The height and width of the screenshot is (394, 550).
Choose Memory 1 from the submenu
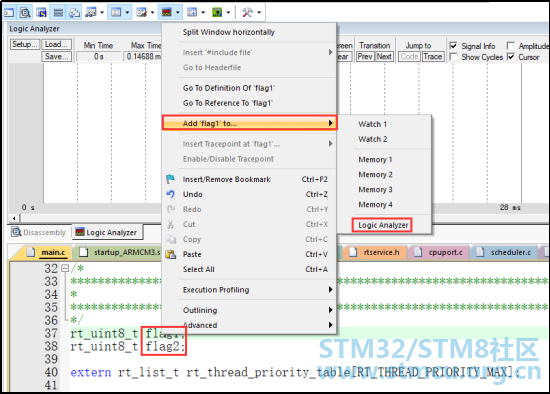[384, 159]
